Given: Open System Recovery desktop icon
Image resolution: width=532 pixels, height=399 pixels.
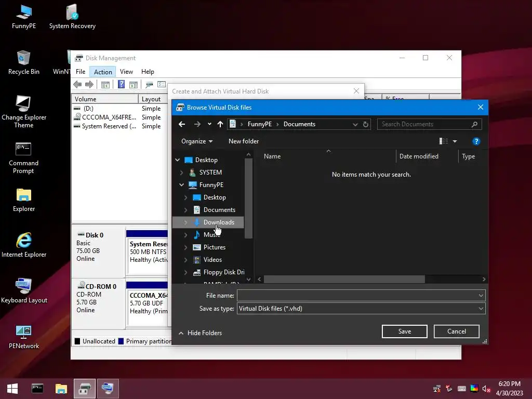Looking at the screenshot, I should click(72, 16).
